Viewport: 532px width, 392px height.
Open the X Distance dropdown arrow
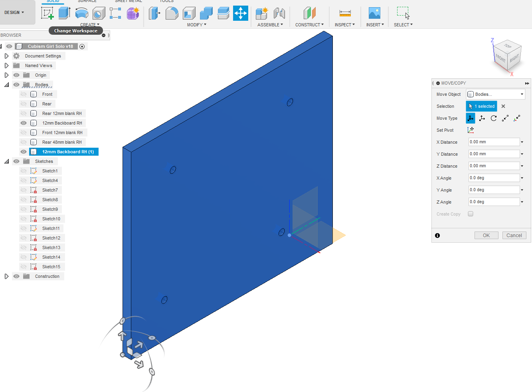point(522,142)
